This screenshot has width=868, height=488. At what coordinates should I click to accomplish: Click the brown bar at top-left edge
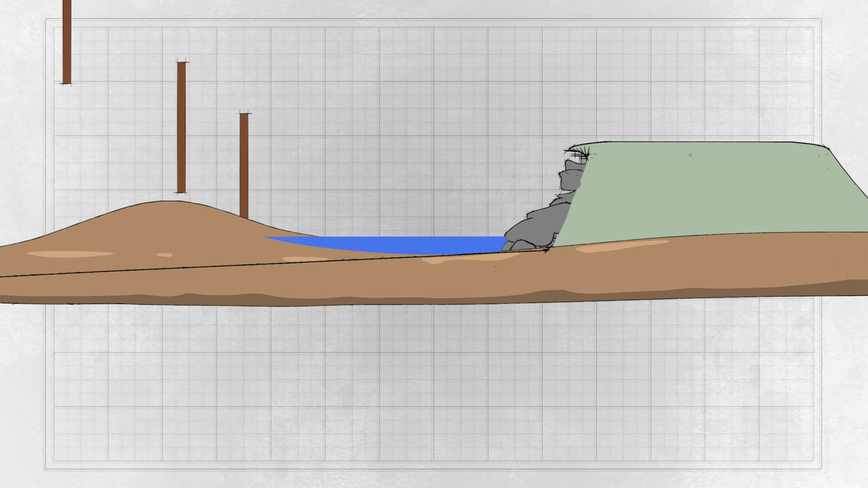tap(67, 42)
